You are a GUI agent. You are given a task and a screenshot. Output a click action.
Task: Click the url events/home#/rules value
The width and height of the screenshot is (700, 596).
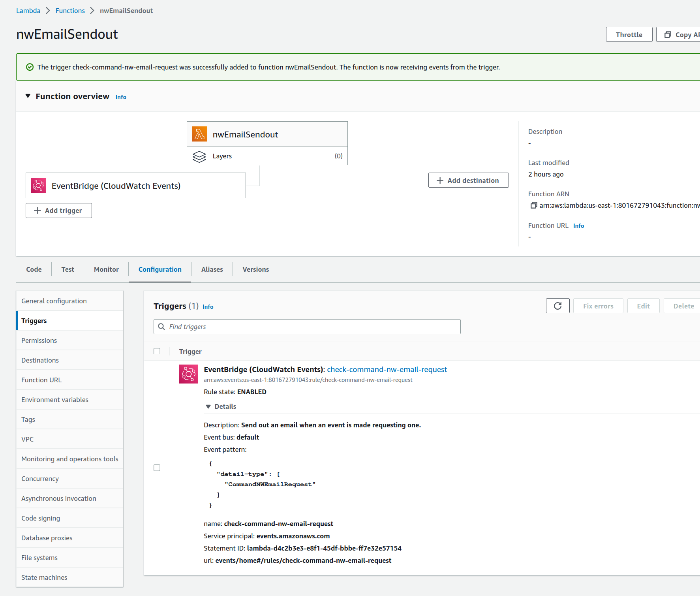pyautogui.click(x=303, y=560)
